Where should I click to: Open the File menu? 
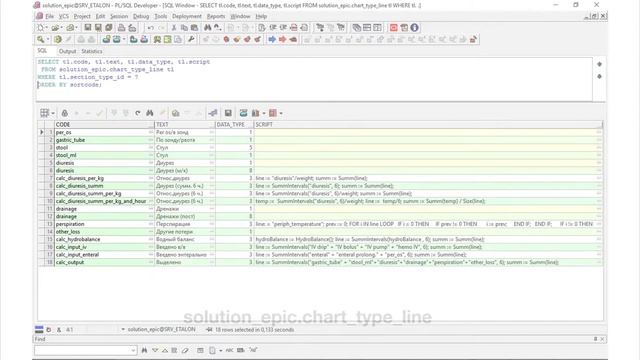pyautogui.click(x=49, y=16)
